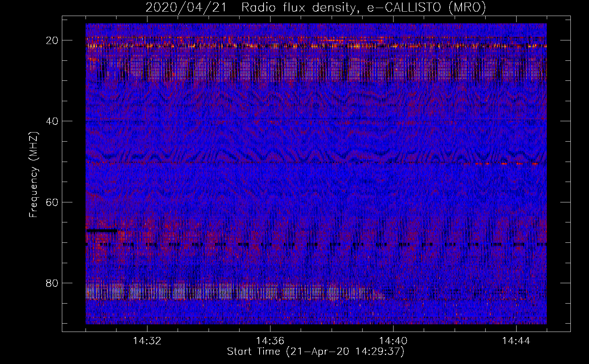Click the "Start Time (21-Apr-20 14:29:37)" label
Image resolution: width=589 pixels, height=364 pixels.
(316, 352)
